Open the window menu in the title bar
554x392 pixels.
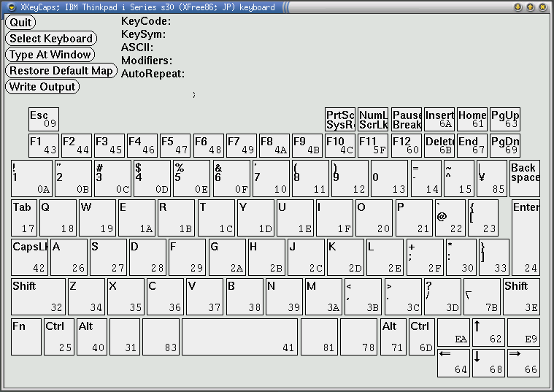pos(12,7)
